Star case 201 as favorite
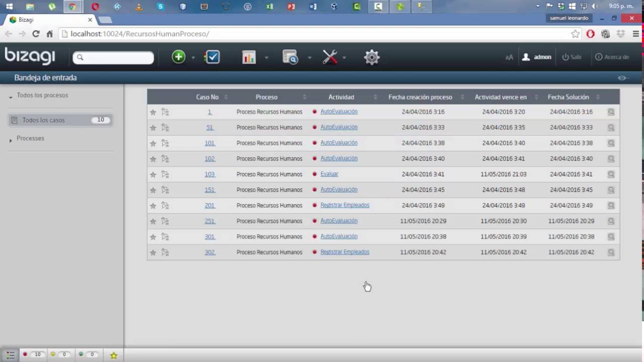Screen dimensions: 644x362 [x=153, y=206]
